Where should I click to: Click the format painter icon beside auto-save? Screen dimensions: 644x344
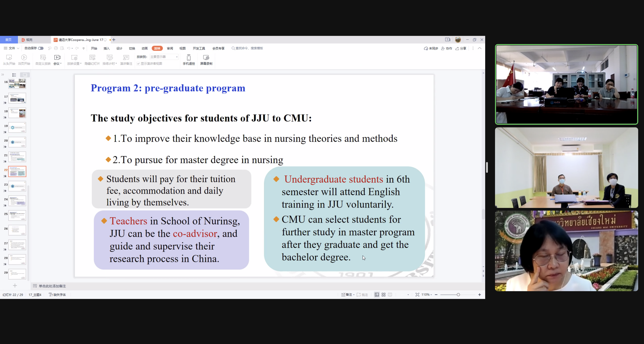coord(50,48)
